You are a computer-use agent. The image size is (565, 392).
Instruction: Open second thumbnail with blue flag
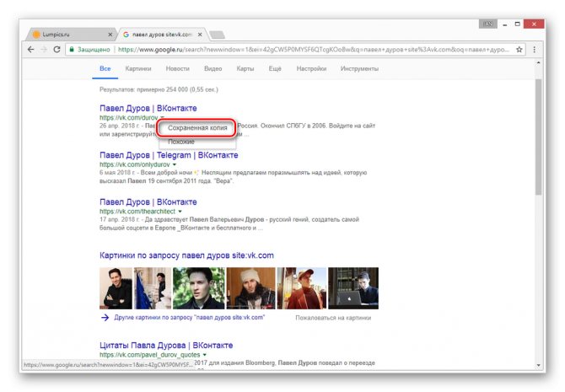click(x=153, y=288)
